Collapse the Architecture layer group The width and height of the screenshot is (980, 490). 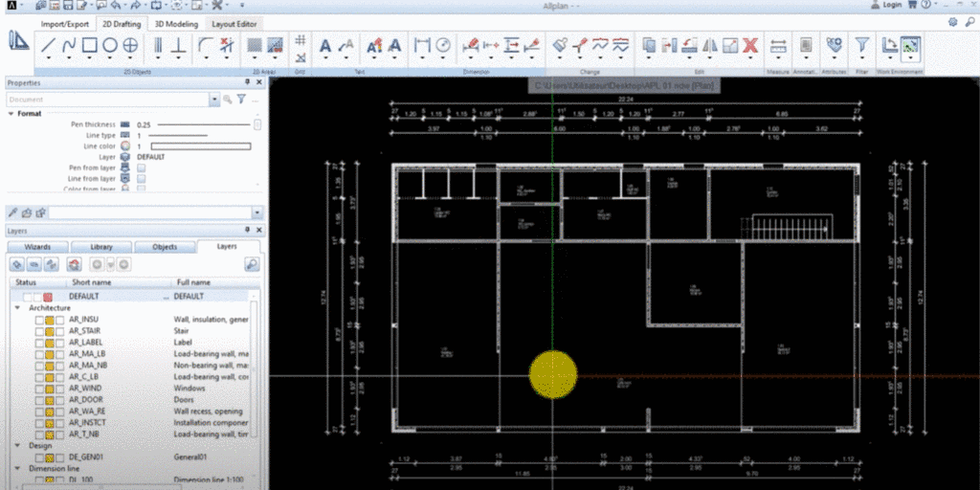[17, 308]
